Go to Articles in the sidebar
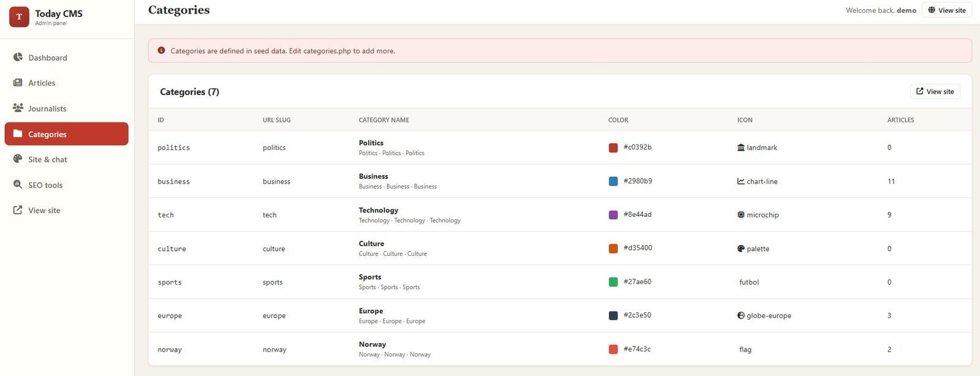 click(x=67, y=83)
